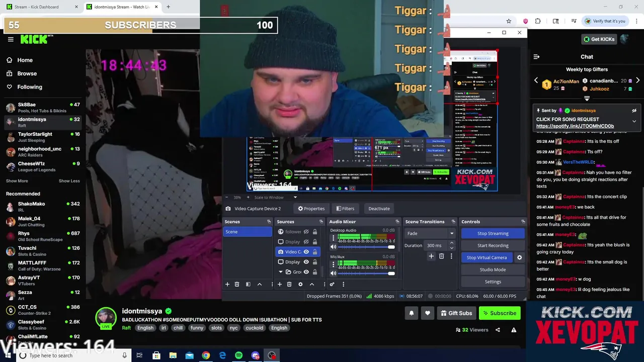The image size is (644, 362).
Task: Hide the Video Capture source eye
Action: point(306,252)
